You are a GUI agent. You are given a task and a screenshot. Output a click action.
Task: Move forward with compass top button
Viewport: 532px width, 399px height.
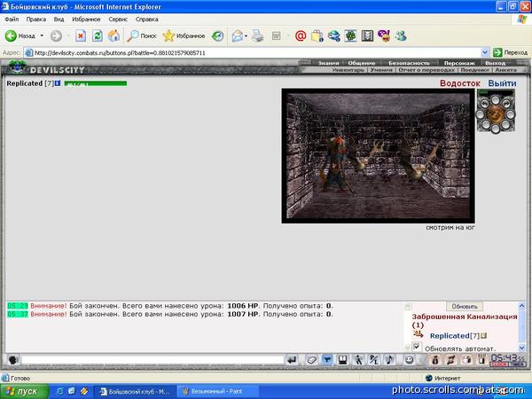496,99
